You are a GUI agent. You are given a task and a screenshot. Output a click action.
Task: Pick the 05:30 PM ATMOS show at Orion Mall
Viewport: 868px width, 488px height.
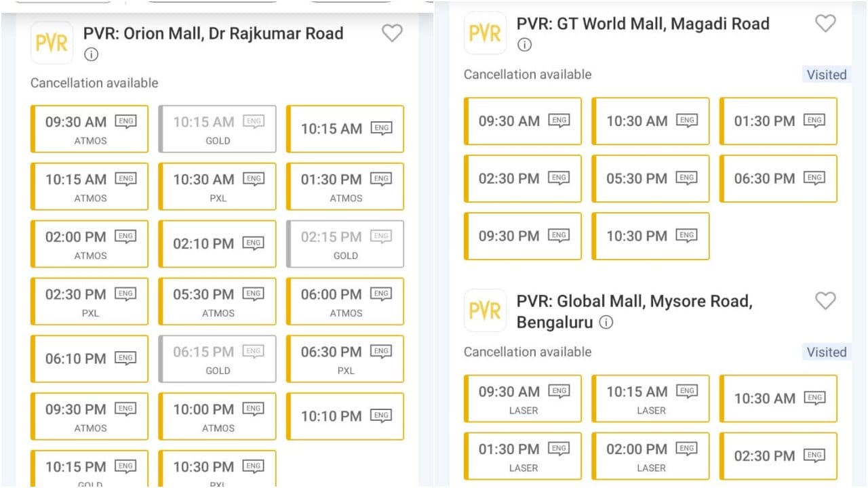pyautogui.click(x=218, y=302)
